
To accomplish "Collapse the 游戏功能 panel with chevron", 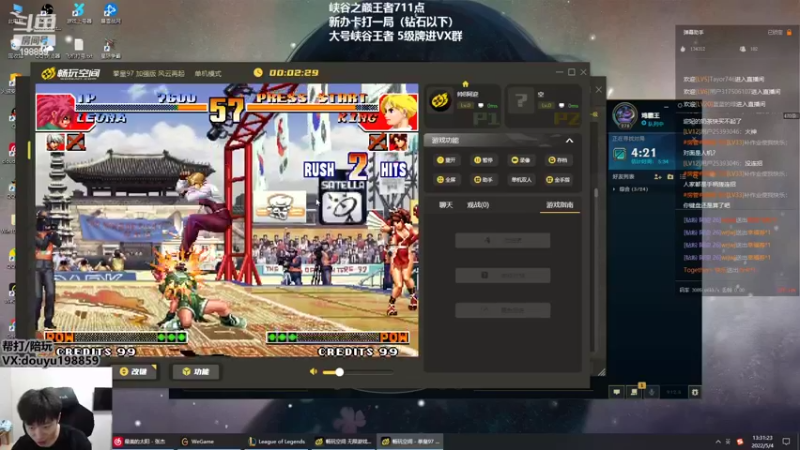I will [569, 140].
